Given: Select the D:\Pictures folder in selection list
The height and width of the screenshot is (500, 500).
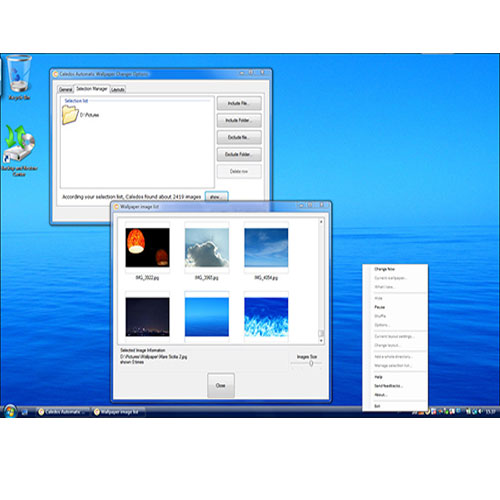Looking at the screenshot, I should click(80, 115).
